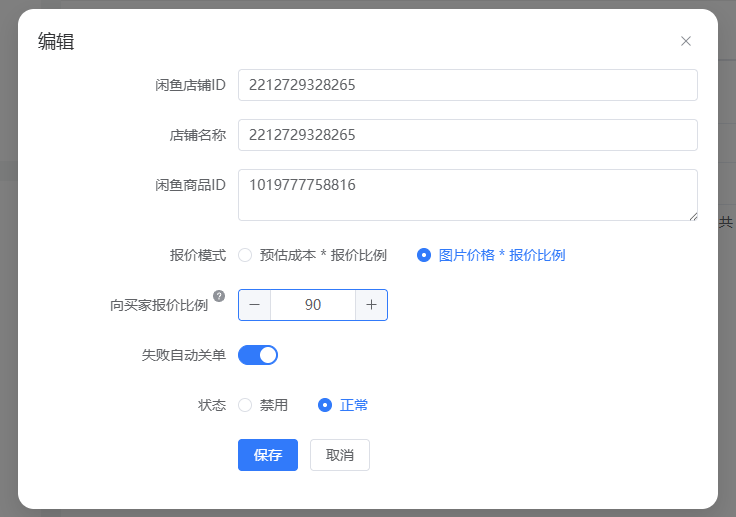Click the 向买家报价比例 label text
Viewport: 736px width, 517px height.
click(x=159, y=305)
